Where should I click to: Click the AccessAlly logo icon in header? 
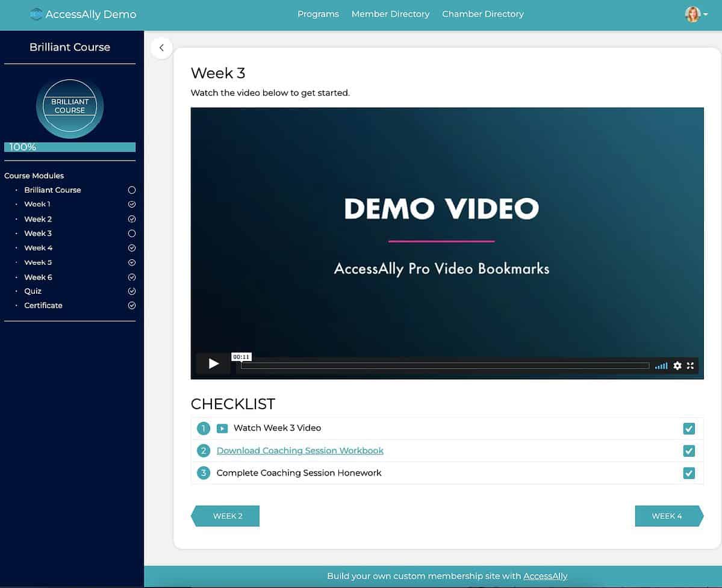tap(37, 13)
